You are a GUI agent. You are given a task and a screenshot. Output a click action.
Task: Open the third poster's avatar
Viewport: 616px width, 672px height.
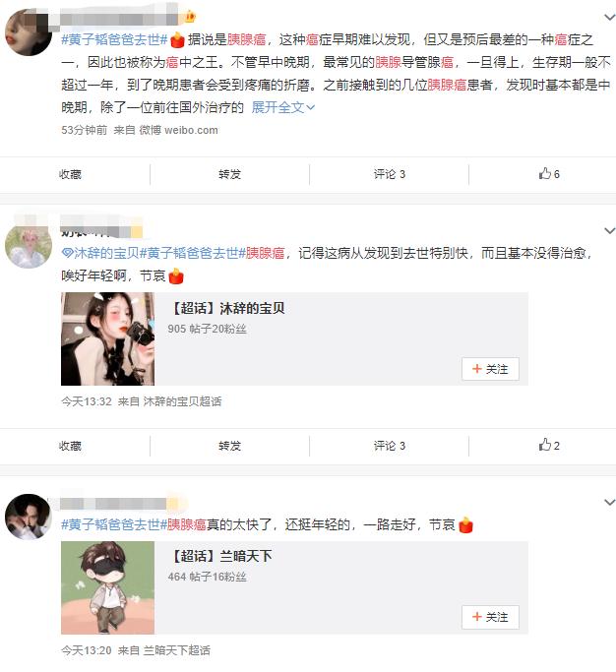[x=29, y=517]
